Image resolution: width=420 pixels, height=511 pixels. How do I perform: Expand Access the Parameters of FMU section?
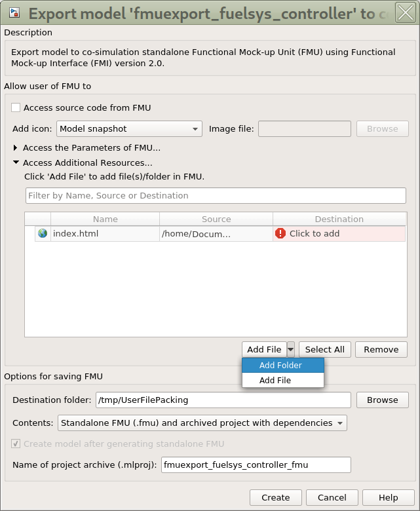[16, 148]
